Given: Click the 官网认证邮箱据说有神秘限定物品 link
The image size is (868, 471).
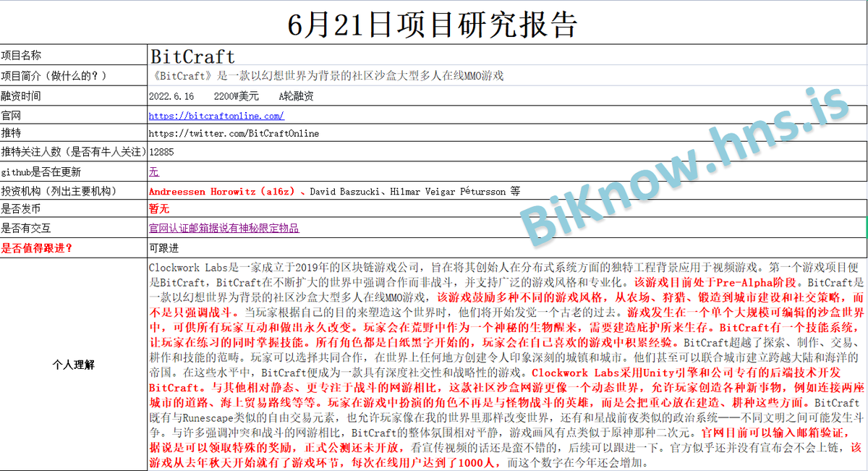Looking at the screenshot, I should pyautogui.click(x=224, y=228).
